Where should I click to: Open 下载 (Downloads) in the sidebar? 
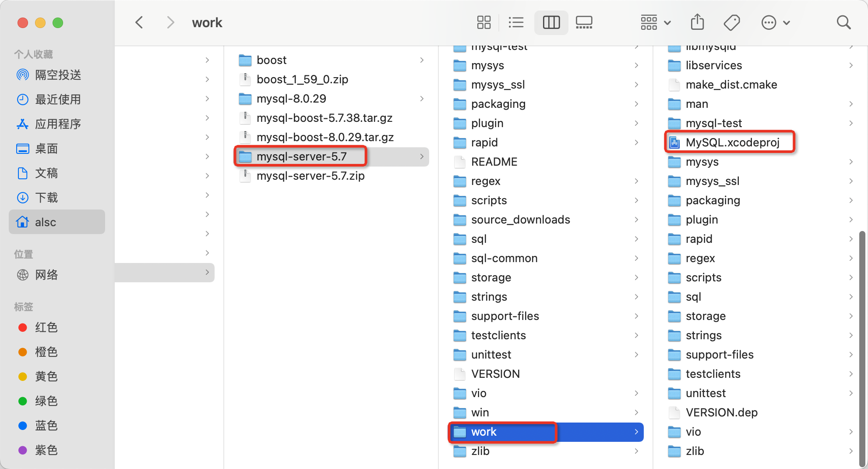tap(57, 198)
